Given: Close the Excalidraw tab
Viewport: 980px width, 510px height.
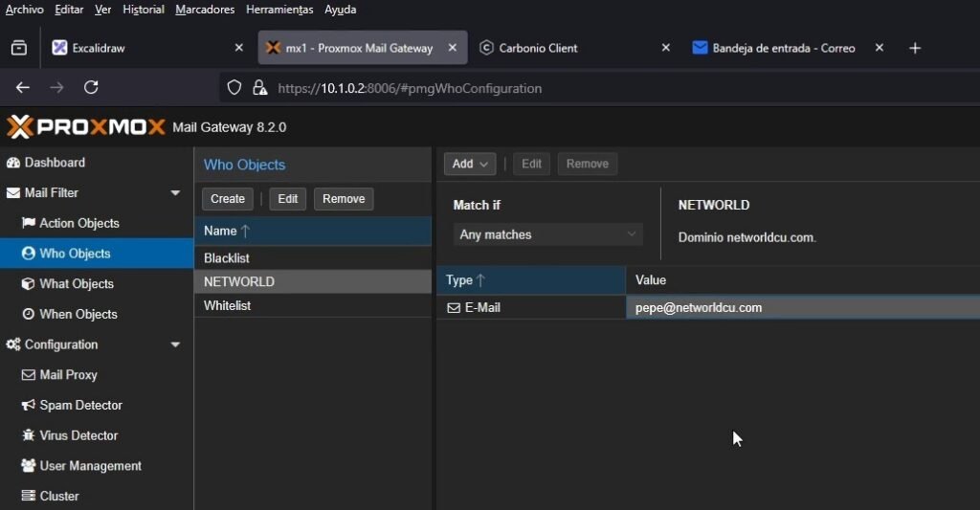Looking at the screenshot, I should (x=238, y=48).
